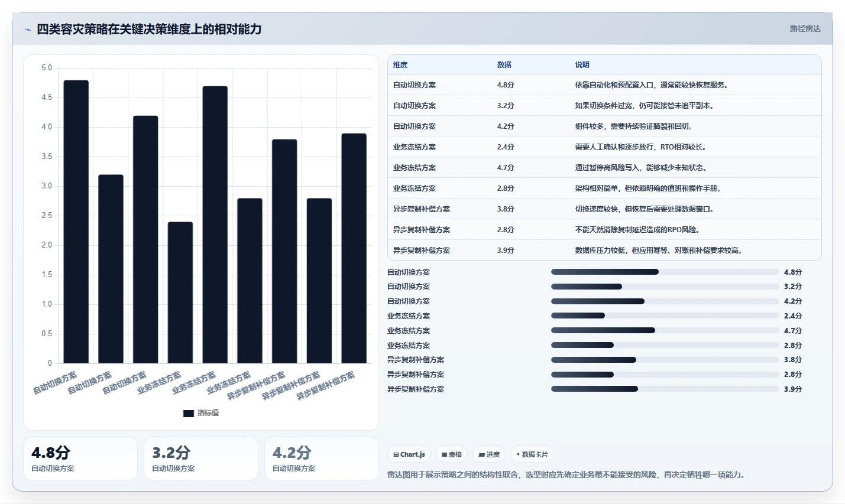The height and width of the screenshot is (504, 845).
Task: Click description 组件较多，需要持续验证脑裂和回切
Action: [x=634, y=126]
